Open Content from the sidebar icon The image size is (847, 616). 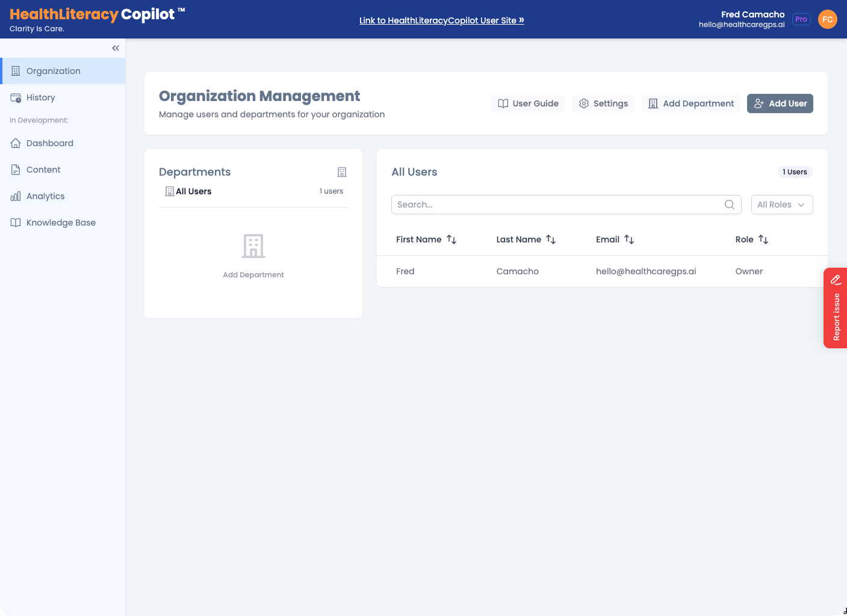[x=16, y=170]
